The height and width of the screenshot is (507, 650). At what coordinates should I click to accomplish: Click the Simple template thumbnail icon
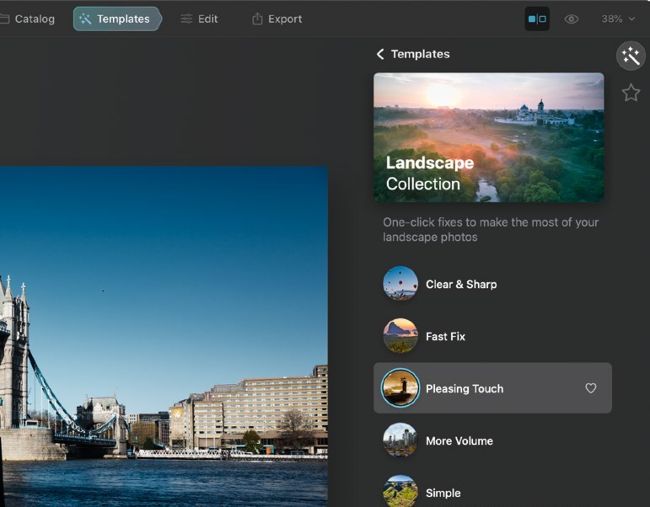400,491
